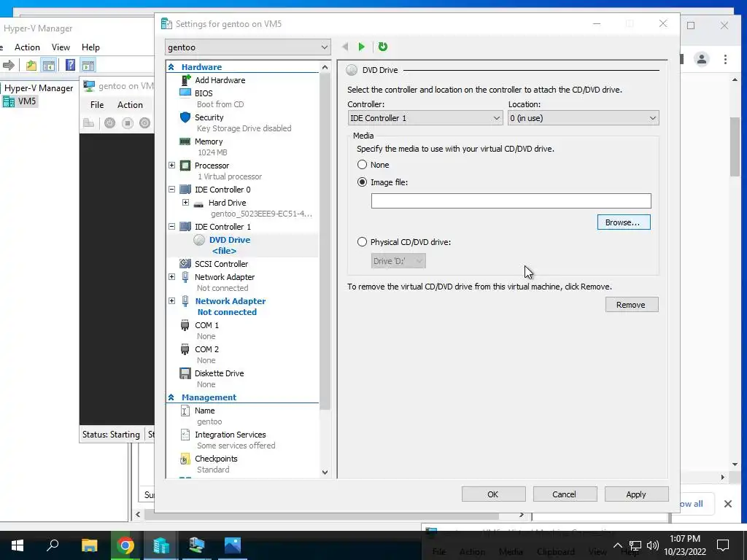Click the Turn Off stop icon in VM window
This screenshot has width=747, height=560.
tap(127, 122)
